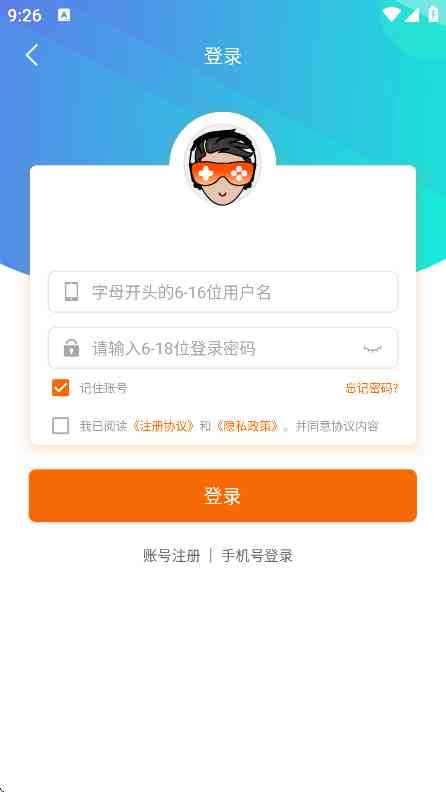
Task: Tap the lock icon in password field
Action: pos(72,348)
